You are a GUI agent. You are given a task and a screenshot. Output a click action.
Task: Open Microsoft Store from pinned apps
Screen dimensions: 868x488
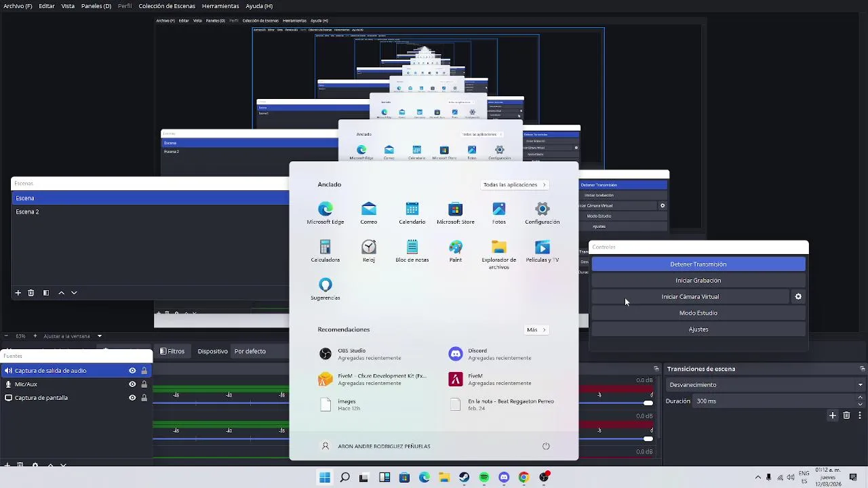(456, 213)
